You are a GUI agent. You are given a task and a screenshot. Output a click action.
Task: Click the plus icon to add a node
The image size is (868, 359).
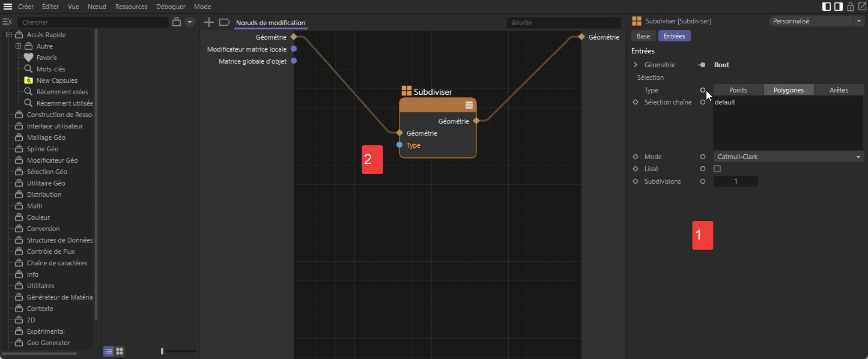point(209,23)
